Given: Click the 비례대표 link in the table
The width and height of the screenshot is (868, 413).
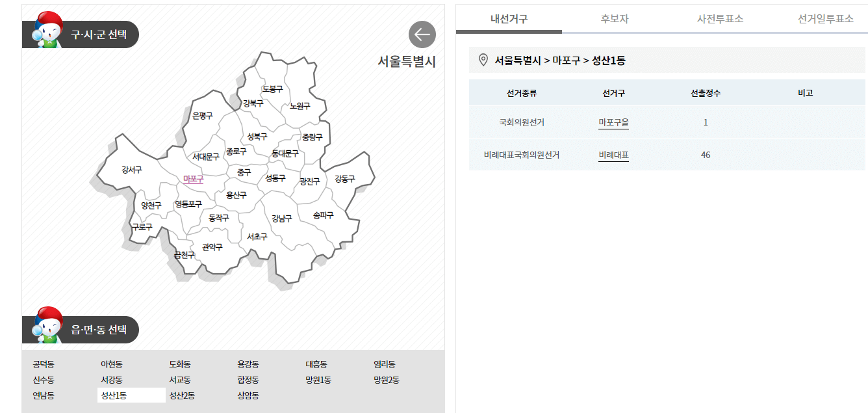Looking at the screenshot, I should pos(612,153).
